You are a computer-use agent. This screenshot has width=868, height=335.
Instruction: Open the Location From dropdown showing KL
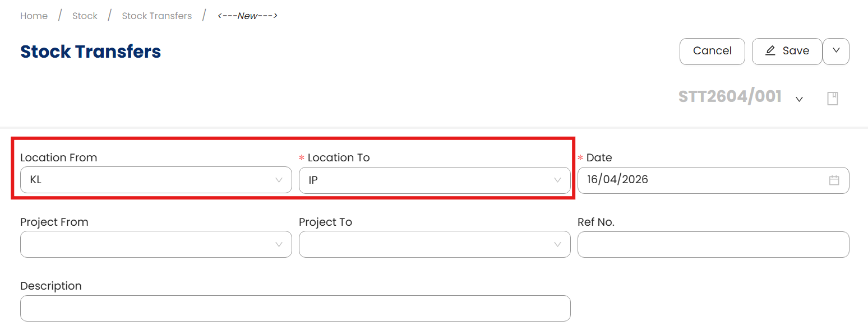click(156, 180)
